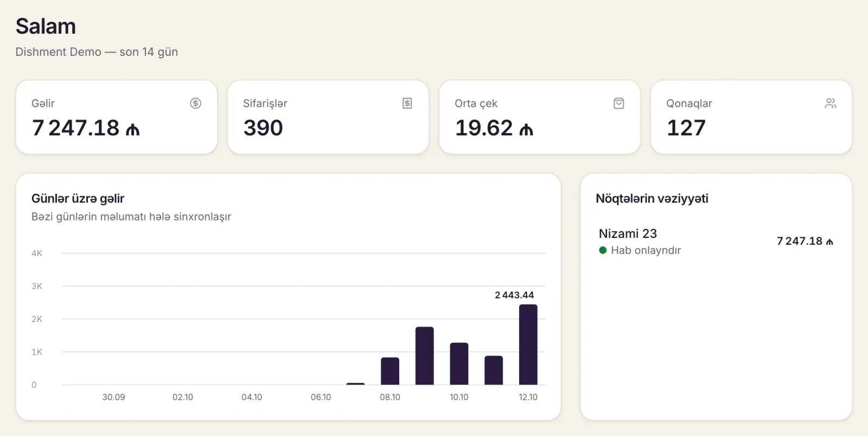This screenshot has width=868, height=436.
Task: Click the 2K y-axis label
Action: pyautogui.click(x=37, y=319)
